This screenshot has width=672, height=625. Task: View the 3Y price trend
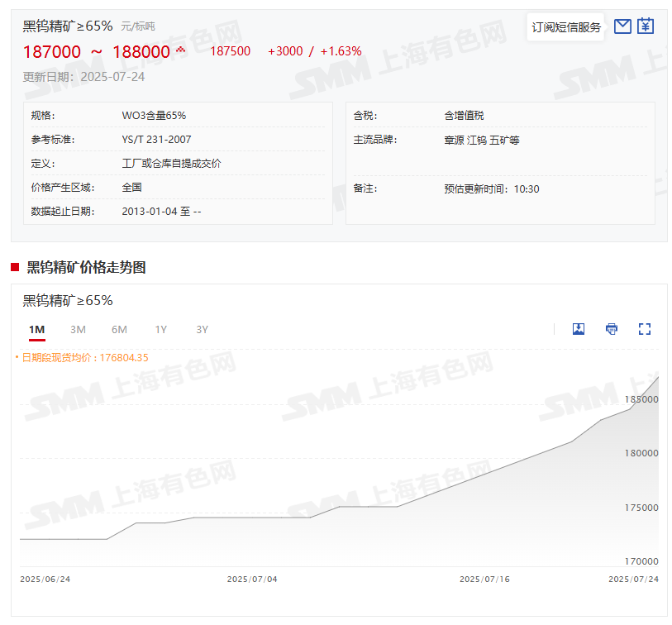click(x=202, y=330)
